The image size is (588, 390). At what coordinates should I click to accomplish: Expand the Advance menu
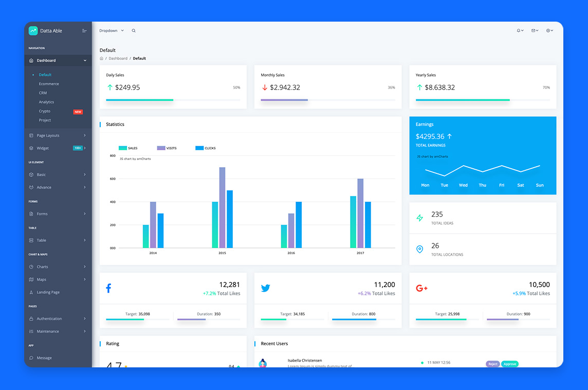[x=58, y=187]
